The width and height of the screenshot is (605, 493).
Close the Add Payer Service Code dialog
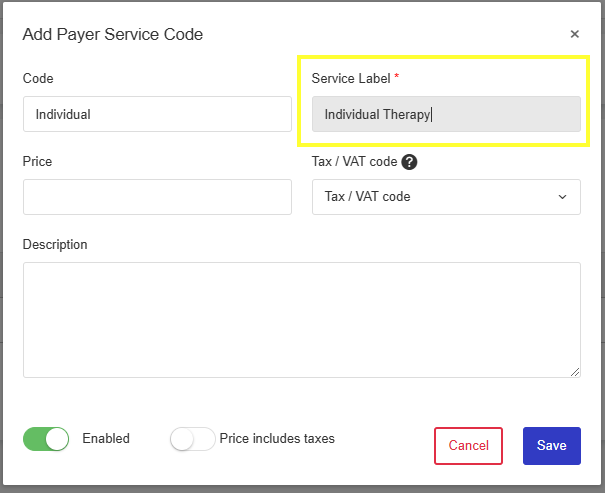pyautogui.click(x=575, y=34)
